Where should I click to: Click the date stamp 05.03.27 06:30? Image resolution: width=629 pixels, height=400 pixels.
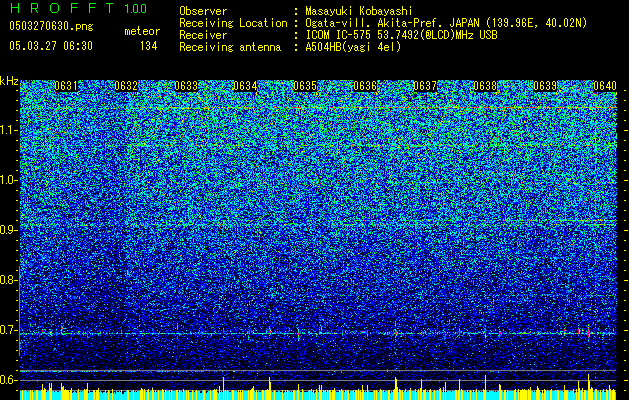pyautogui.click(x=51, y=46)
